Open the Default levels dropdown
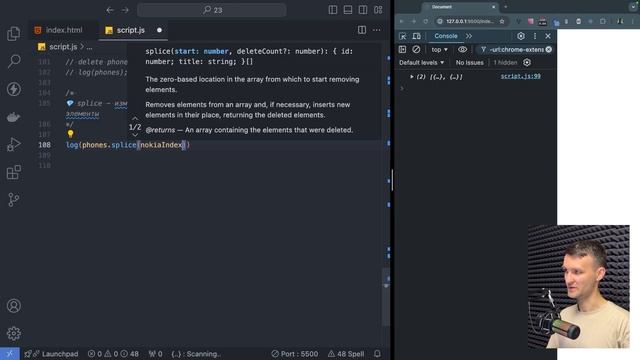The height and width of the screenshot is (360, 640). [421, 62]
